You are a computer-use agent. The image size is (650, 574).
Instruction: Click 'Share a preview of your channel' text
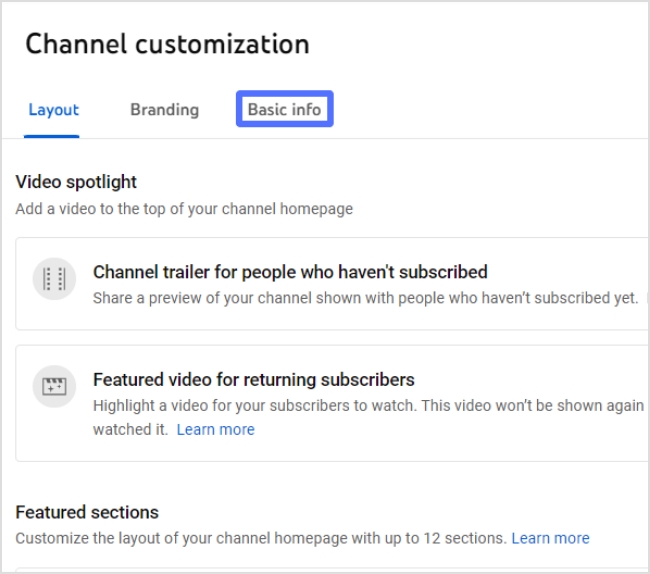coord(365,298)
